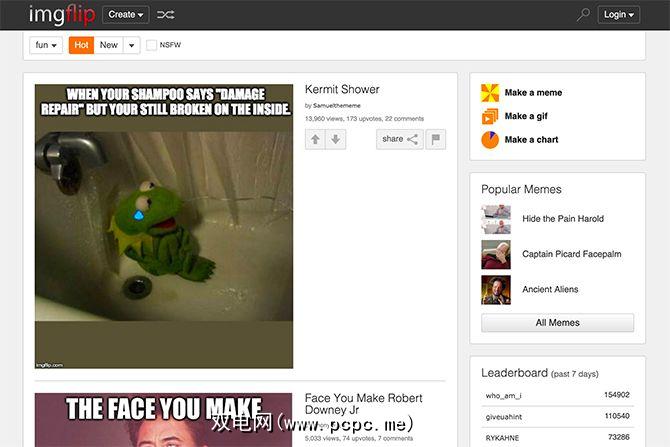Select the Hot sorting tab

click(81, 45)
